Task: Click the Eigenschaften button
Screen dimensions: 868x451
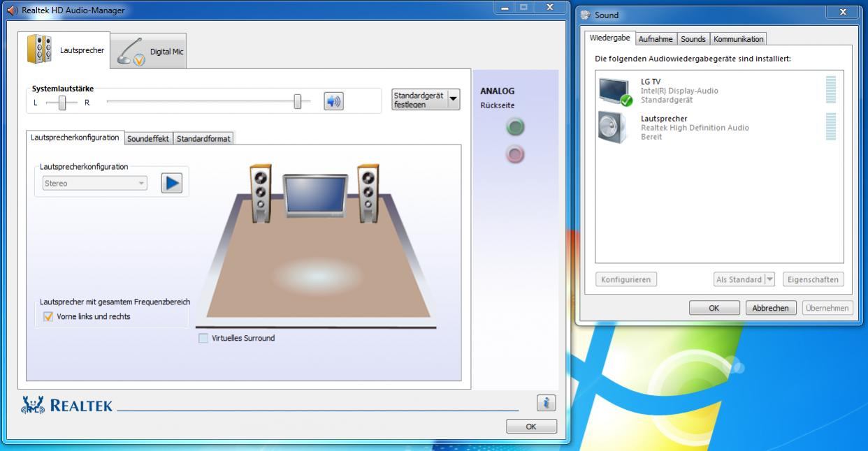Action: [813, 279]
